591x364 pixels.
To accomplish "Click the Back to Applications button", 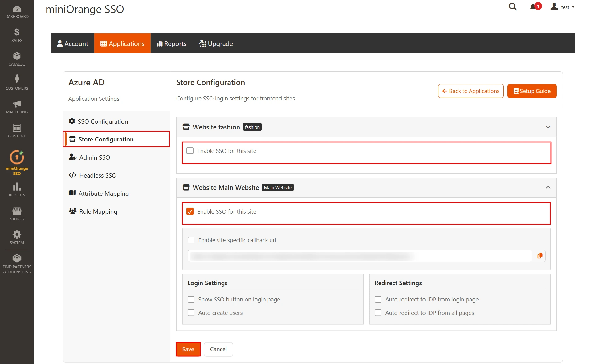I will click(x=471, y=91).
